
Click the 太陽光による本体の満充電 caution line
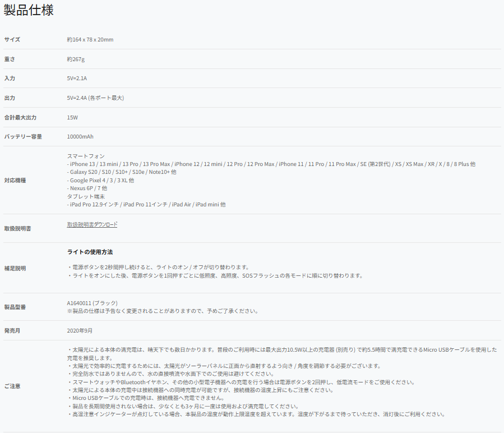point(282,354)
